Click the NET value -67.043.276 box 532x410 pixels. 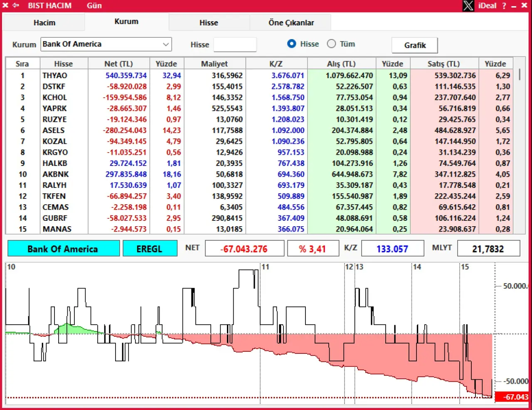[245, 249]
